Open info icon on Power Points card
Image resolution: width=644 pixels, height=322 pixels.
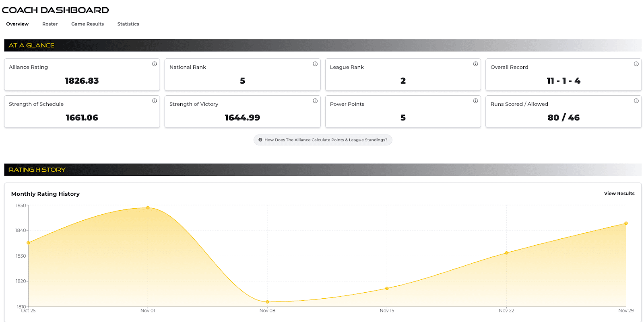click(475, 101)
